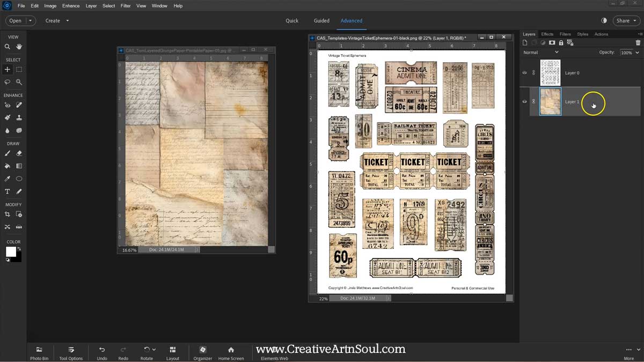Select the Lasso tool
Image resolution: width=644 pixels, height=362 pixels.
[8, 82]
